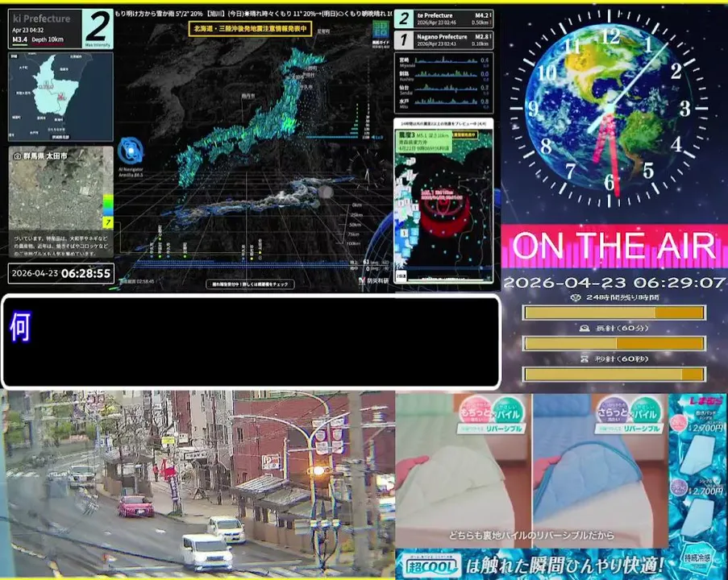728x580 pixels.
Task: Click the scrolling weather ticker above the map
Action: (253, 14)
